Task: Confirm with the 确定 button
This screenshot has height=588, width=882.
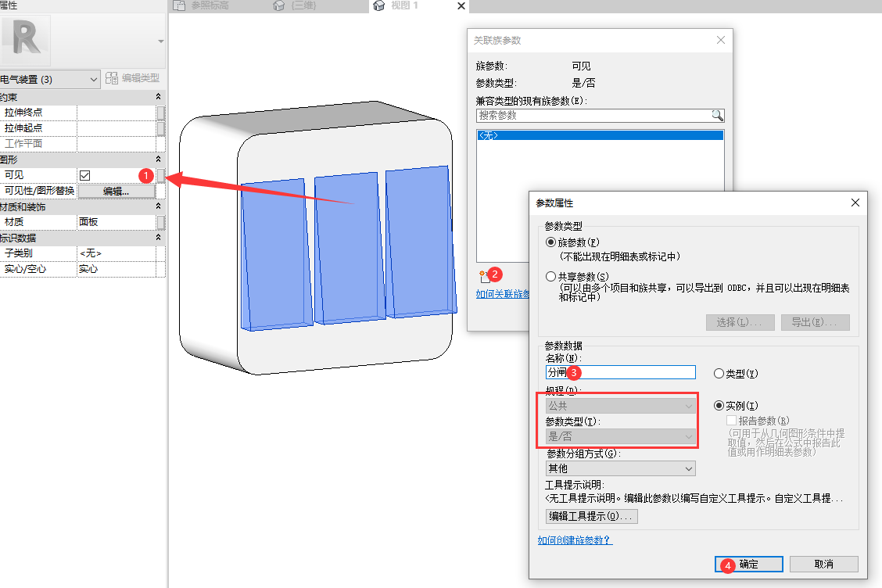Action: coord(749,564)
